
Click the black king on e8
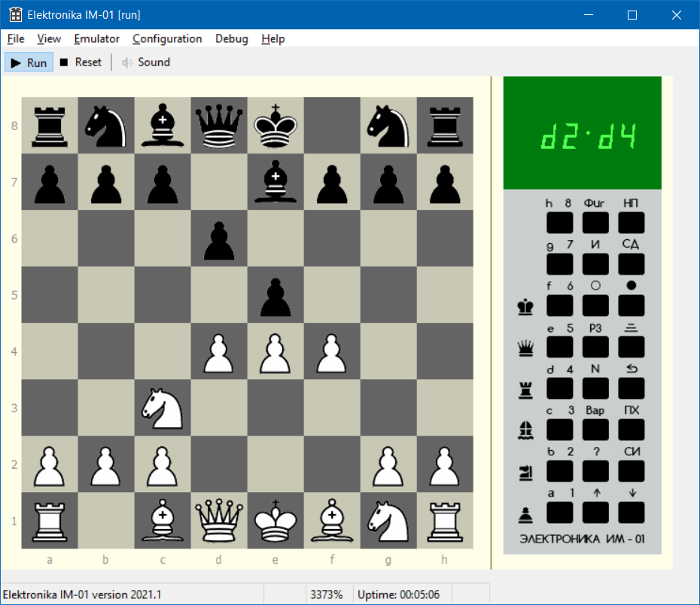point(275,126)
